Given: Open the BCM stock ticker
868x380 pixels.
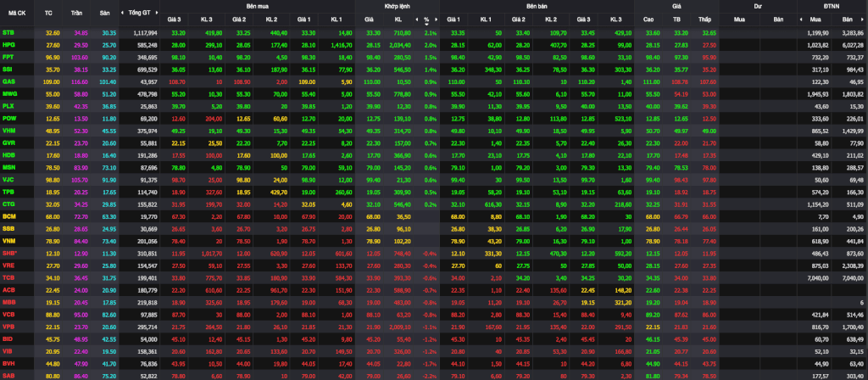Looking at the screenshot, I should coord(8,216).
